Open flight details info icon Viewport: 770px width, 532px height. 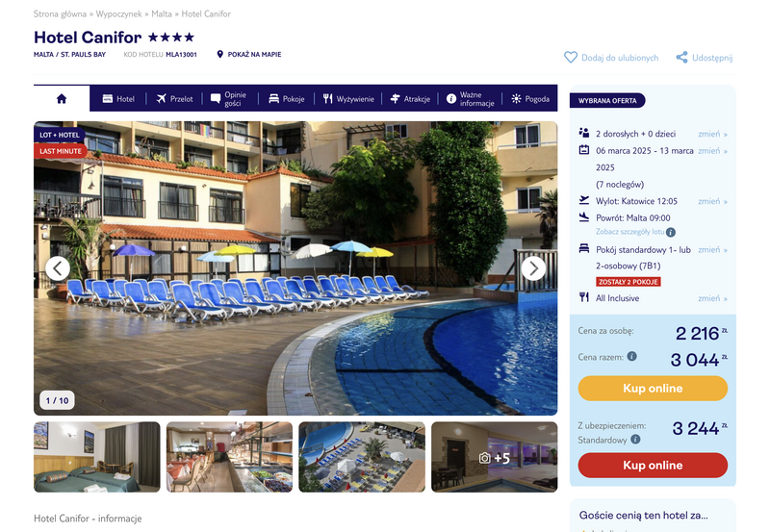pyautogui.click(x=670, y=232)
